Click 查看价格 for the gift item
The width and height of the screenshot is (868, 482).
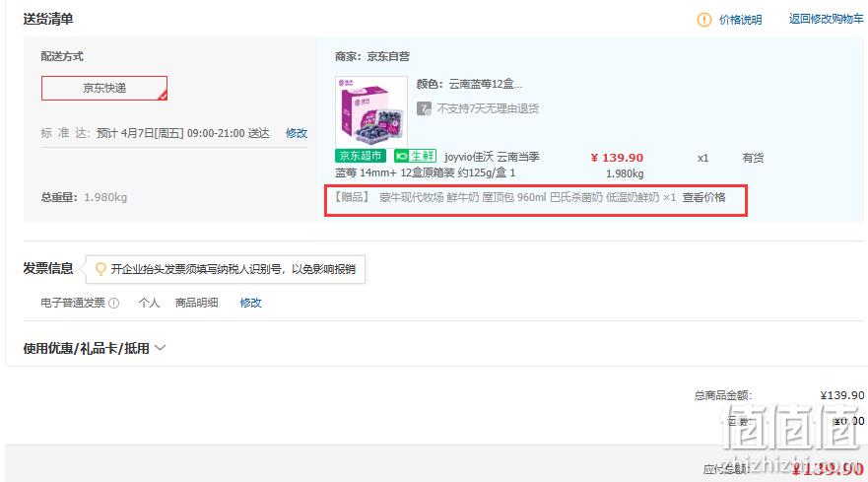point(703,197)
